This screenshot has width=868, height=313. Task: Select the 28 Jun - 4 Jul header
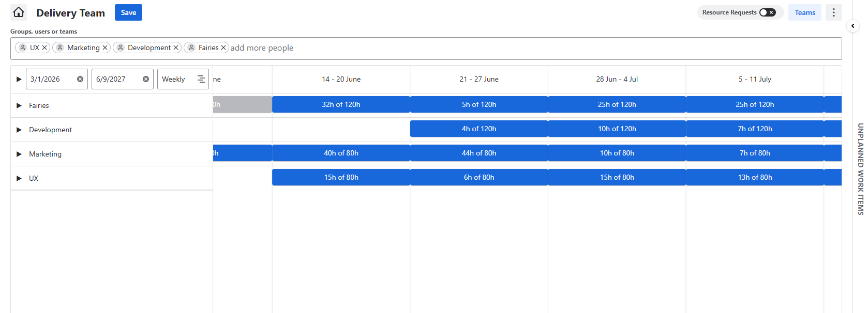[617, 79]
